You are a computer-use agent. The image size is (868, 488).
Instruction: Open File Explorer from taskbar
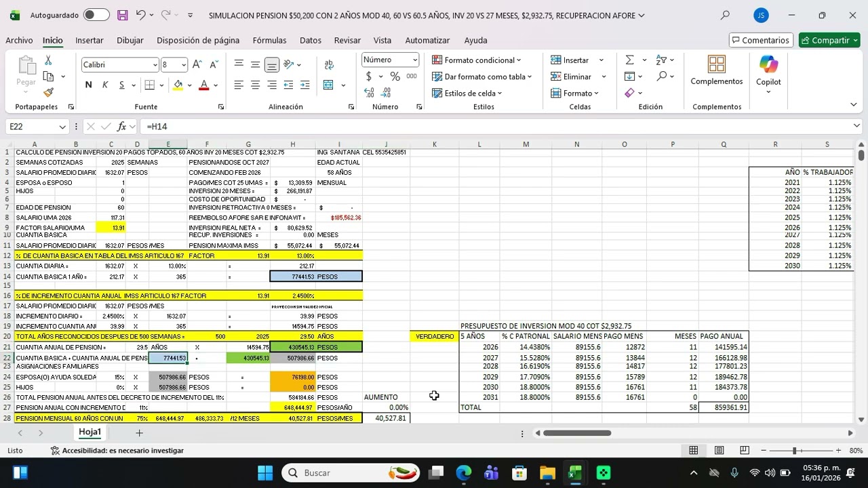click(x=547, y=473)
